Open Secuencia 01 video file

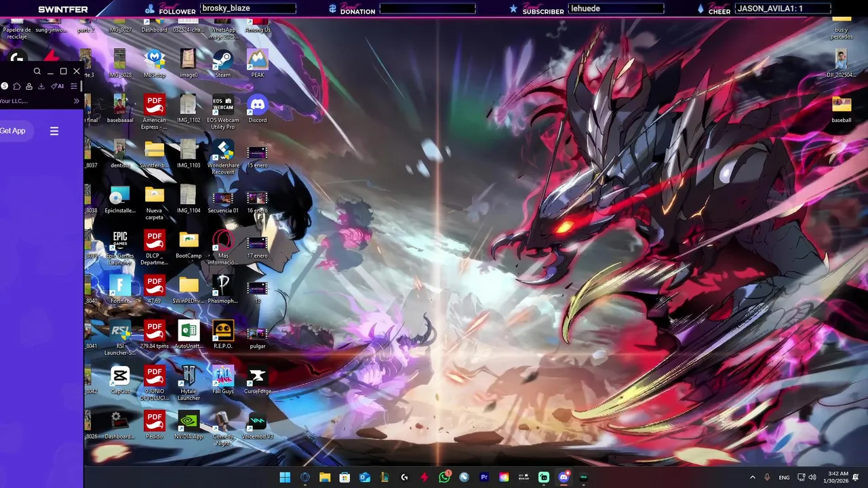pos(222,199)
